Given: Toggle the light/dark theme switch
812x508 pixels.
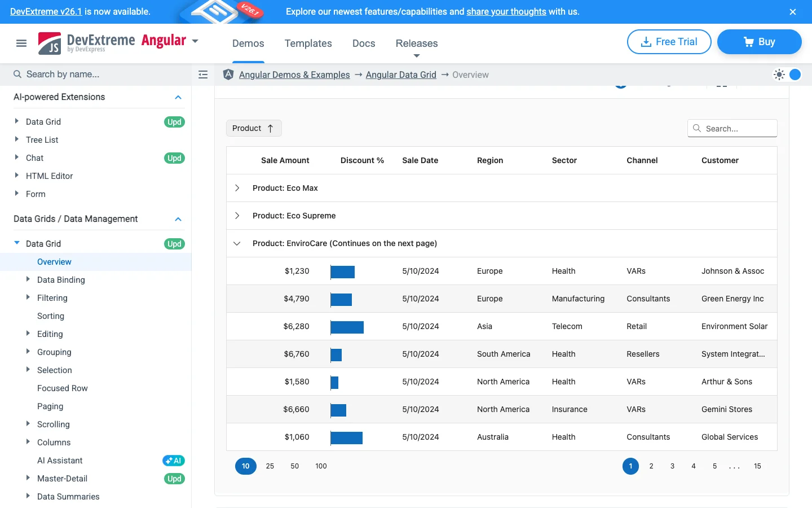Looking at the screenshot, I should point(787,75).
